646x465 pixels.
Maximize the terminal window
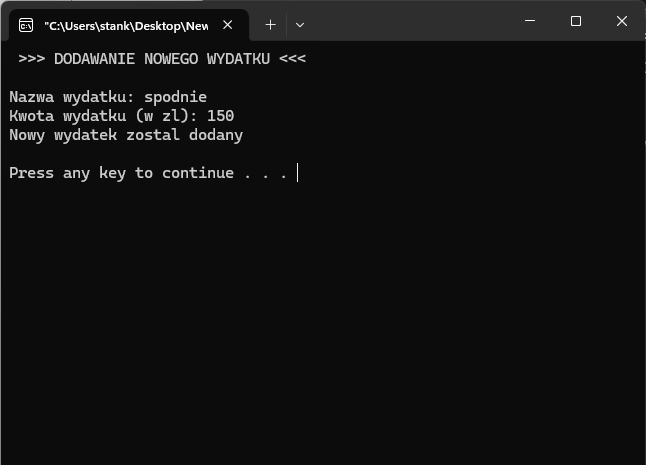(x=576, y=21)
